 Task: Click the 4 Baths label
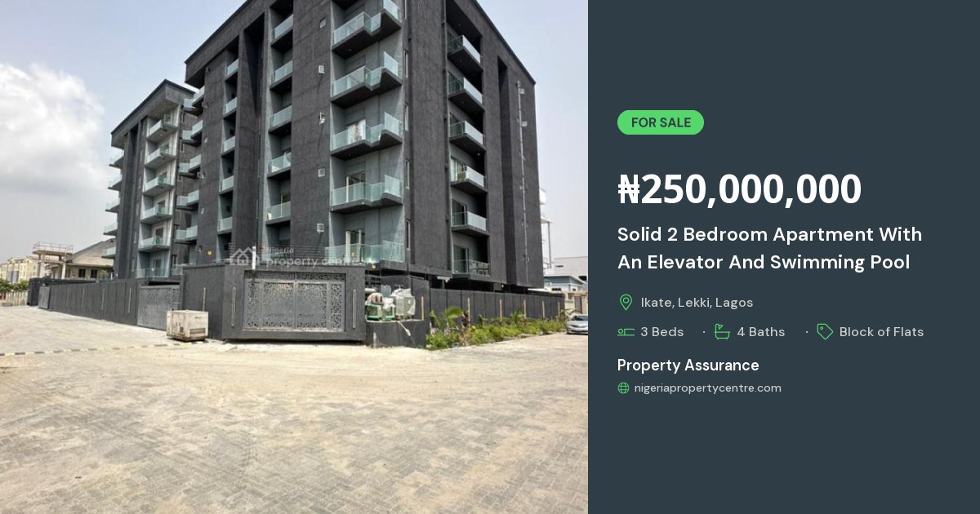[x=761, y=332]
